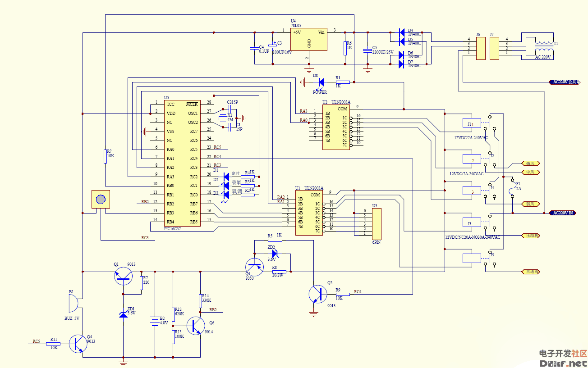
Task: Select resistor R5 1K
Action: pos(275,240)
